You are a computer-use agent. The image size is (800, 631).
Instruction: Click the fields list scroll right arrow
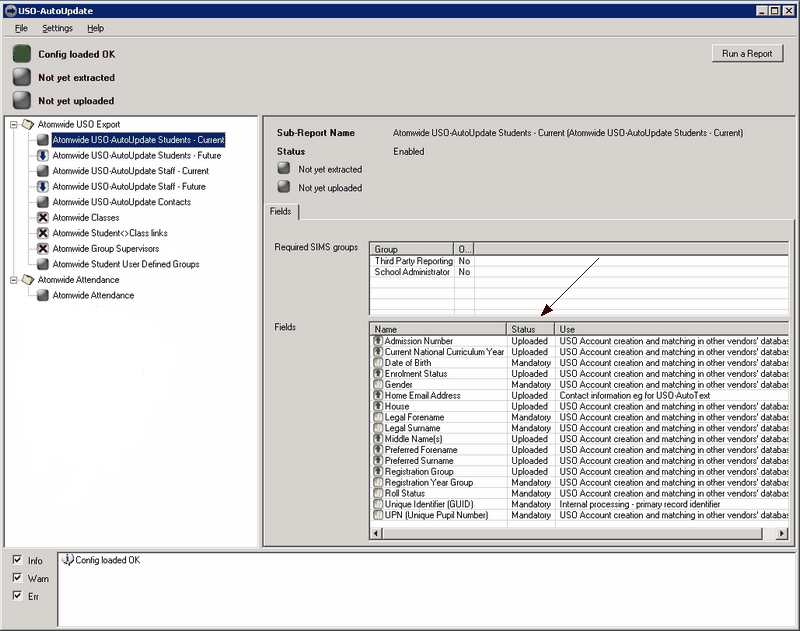782,534
